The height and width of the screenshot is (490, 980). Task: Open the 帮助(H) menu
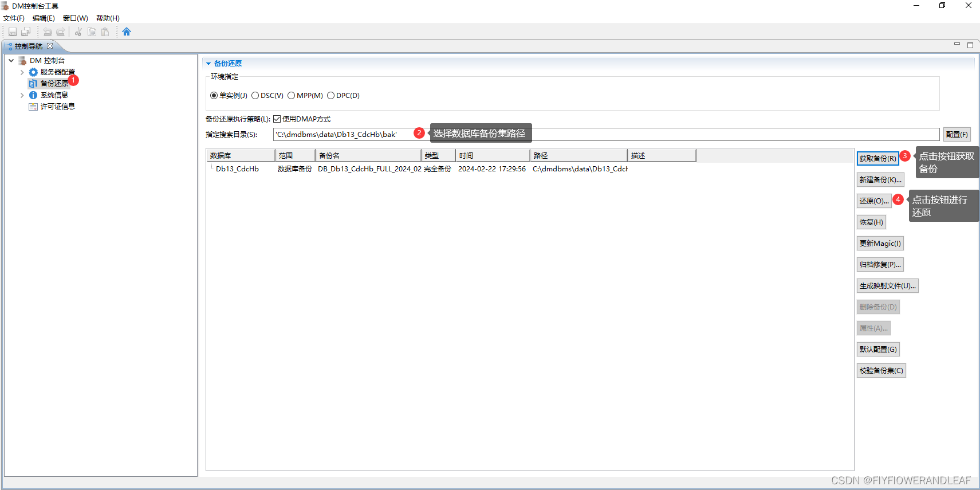coord(108,18)
